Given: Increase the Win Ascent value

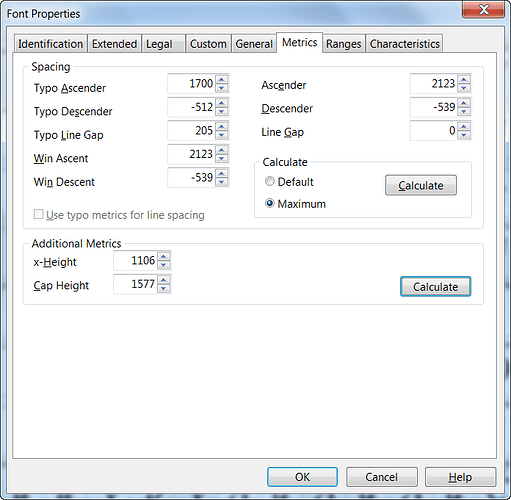Looking at the screenshot, I should (222, 150).
